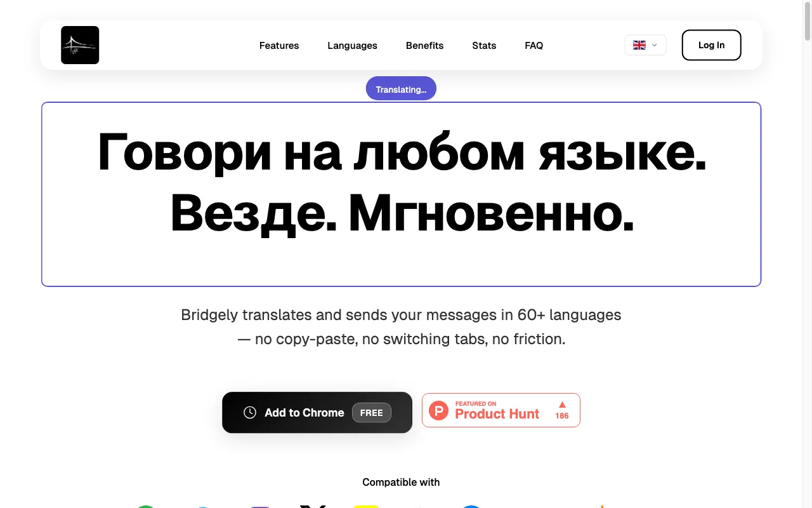Click the 'Compatible with' label
The width and height of the screenshot is (812, 508).
pyautogui.click(x=401, y=482)
